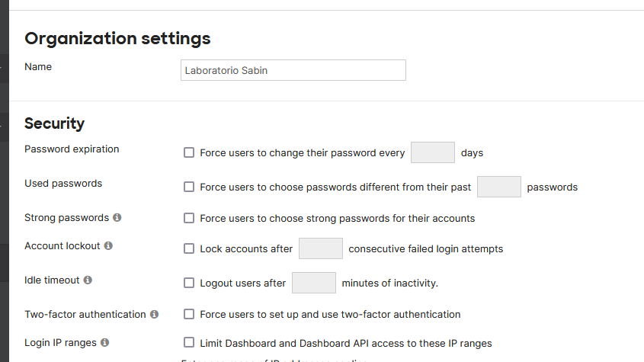Screen dimensions: 644x362
Task: Enable the password expiration checkbox
Action: coord(189,152)
